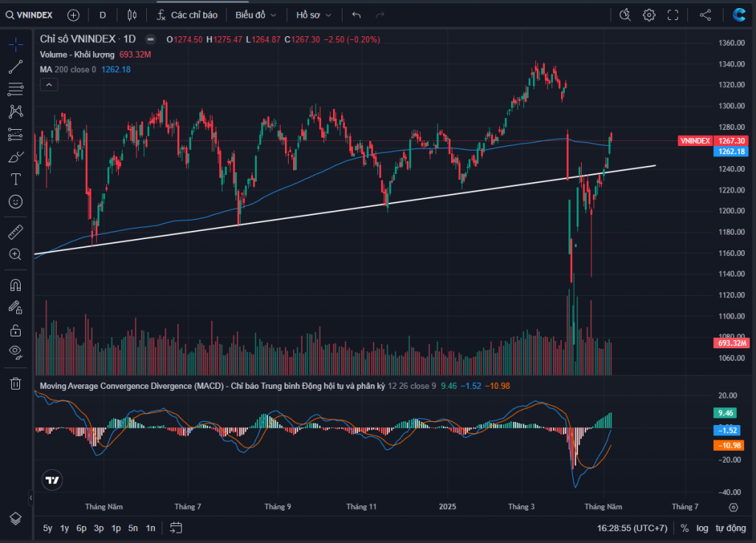The width and height of the screenshot is (756, 543).
Task: Select the horizontal lines Fibonacci tool
Action: coord(16,89)
